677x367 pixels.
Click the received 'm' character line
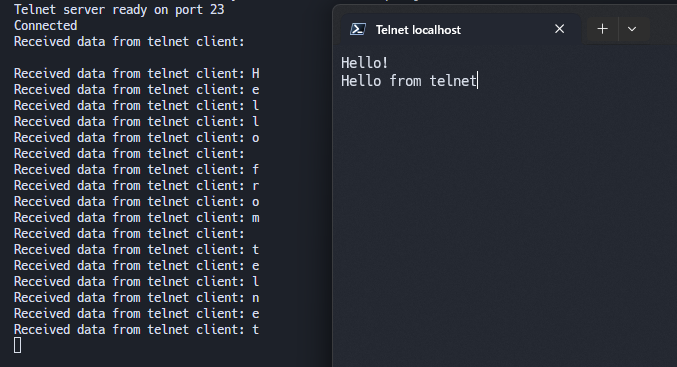tap(136, 217)
